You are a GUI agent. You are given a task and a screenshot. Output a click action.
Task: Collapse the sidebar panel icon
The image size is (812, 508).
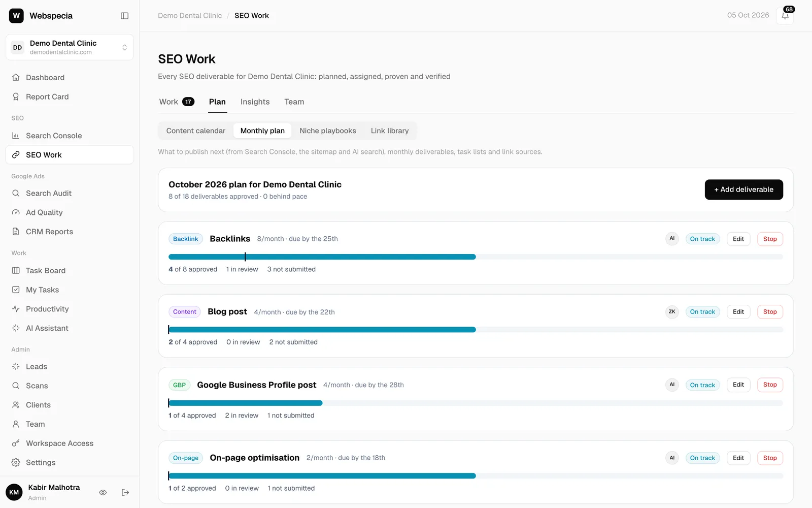(124, 16)
